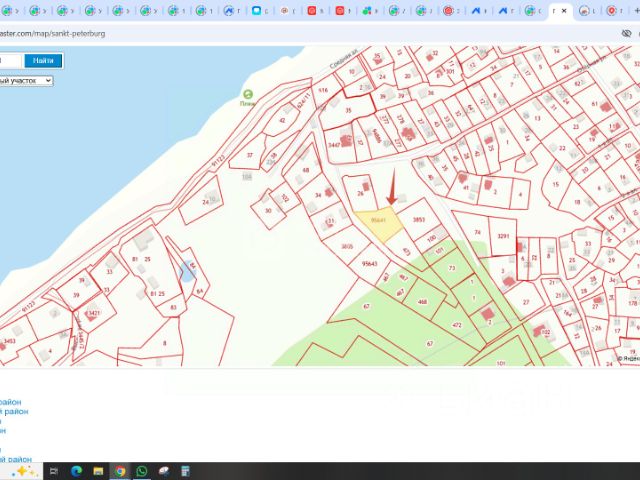Open File Explorer from the taskbar

[x=98, y=471]
